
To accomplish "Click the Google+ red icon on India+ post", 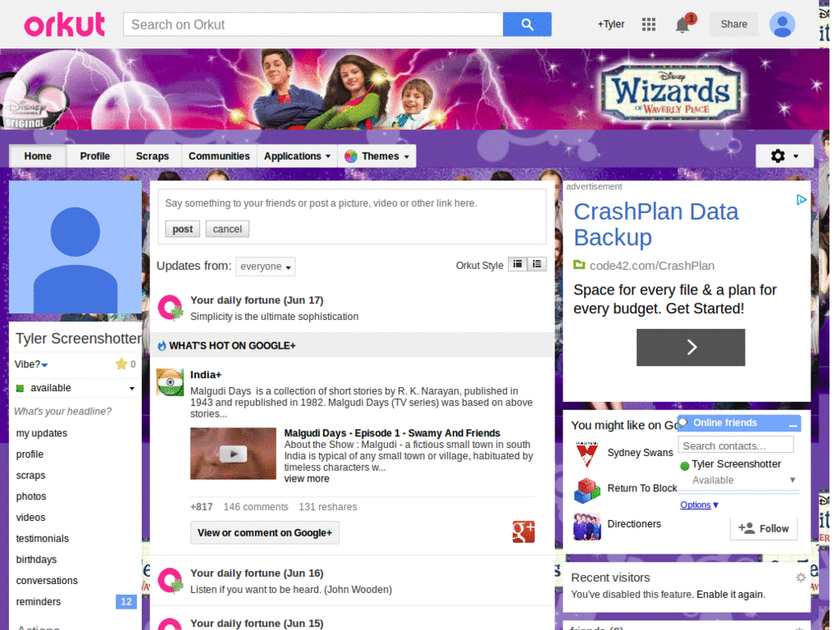I will pyautogui.click(x=523, y=532).
